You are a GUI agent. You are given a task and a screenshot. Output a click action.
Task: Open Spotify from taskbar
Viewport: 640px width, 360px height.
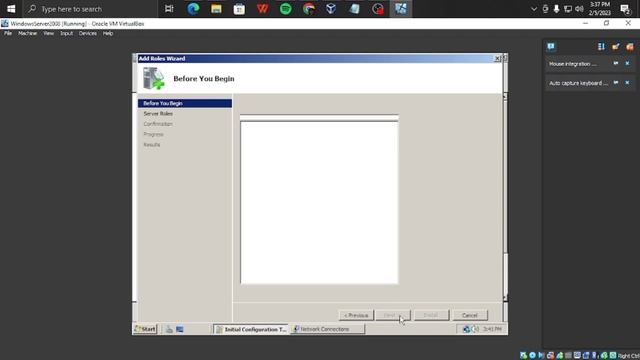pos(286,9)
